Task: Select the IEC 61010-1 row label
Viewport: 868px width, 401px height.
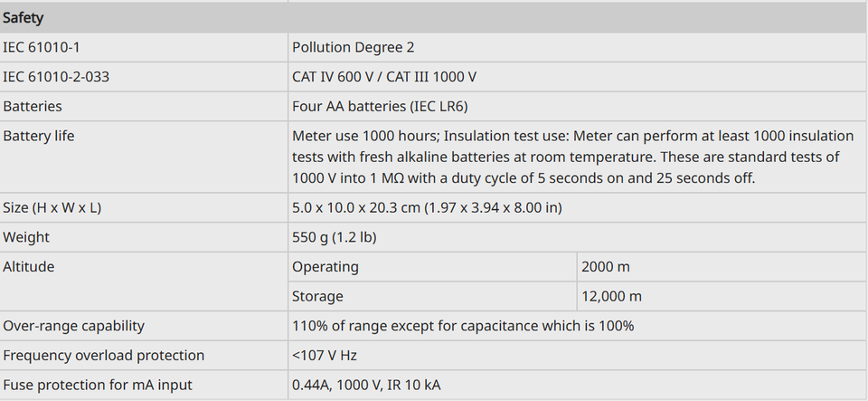Action: (42, 48)
